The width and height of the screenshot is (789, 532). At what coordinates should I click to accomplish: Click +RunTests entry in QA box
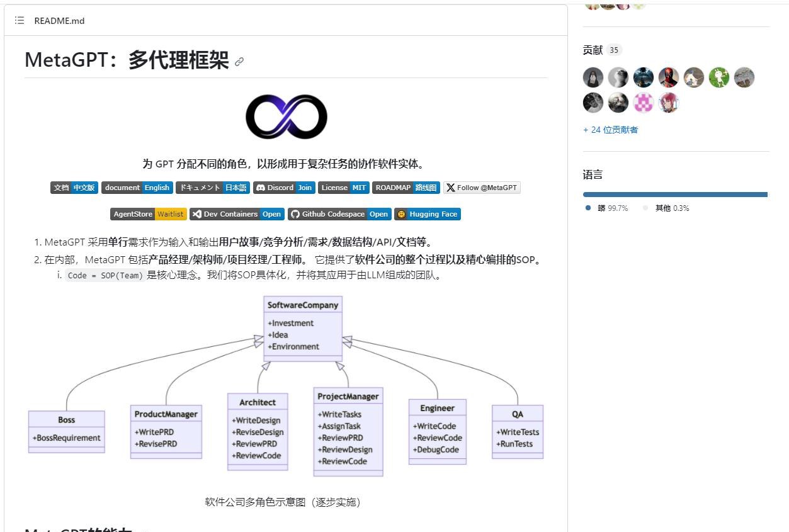tap(514, 443)
